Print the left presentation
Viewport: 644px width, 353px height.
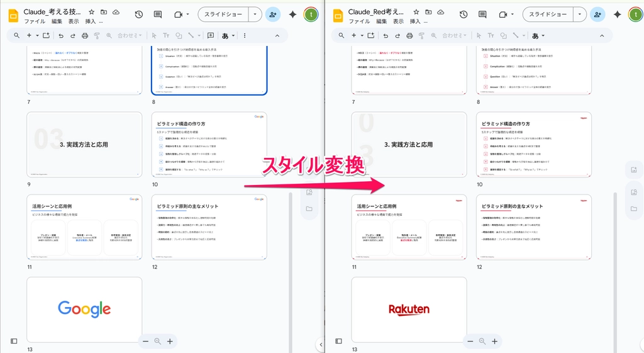[85, 36]
